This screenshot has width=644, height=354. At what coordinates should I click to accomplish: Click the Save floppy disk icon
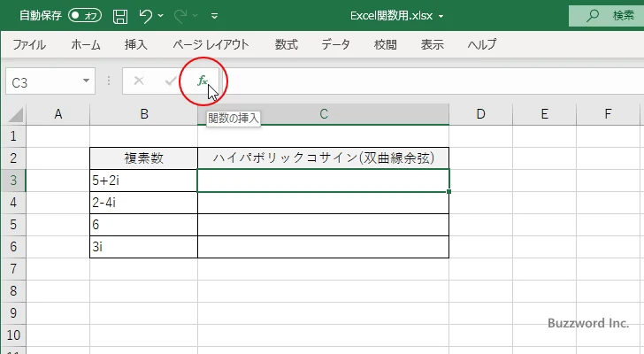click(120, 16)
